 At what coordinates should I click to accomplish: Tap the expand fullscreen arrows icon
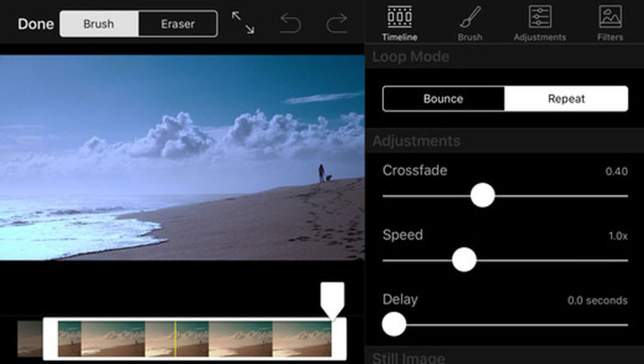click(x=243, y=22)
